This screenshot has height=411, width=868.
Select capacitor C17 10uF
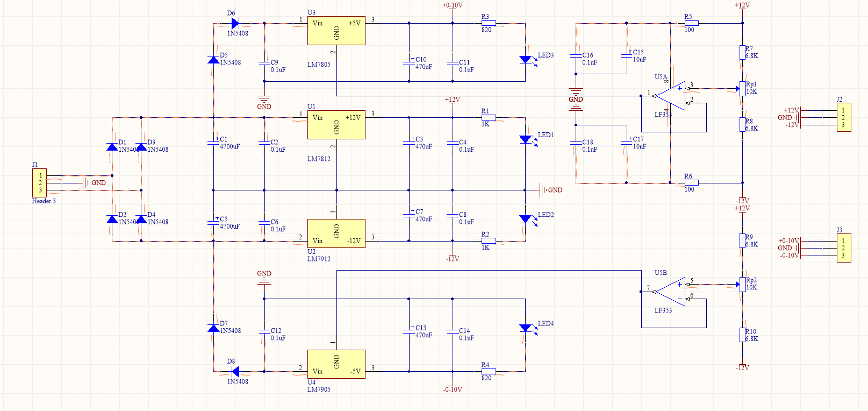click(626, 142)
